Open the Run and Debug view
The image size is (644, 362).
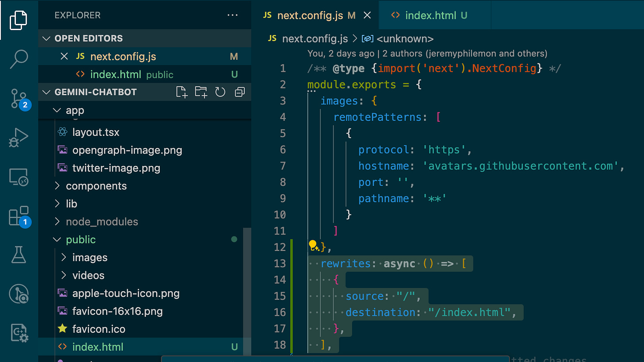19,138
